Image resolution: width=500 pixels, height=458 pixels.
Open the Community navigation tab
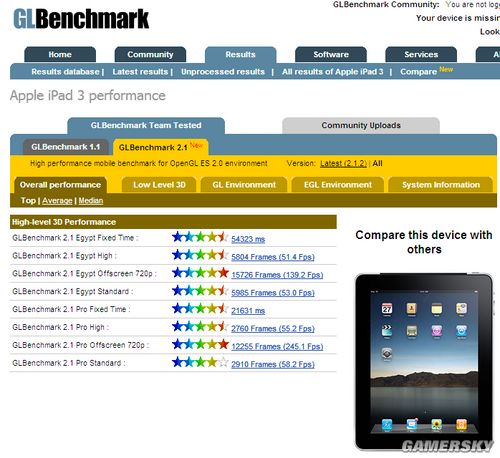[x=150, y=54]
